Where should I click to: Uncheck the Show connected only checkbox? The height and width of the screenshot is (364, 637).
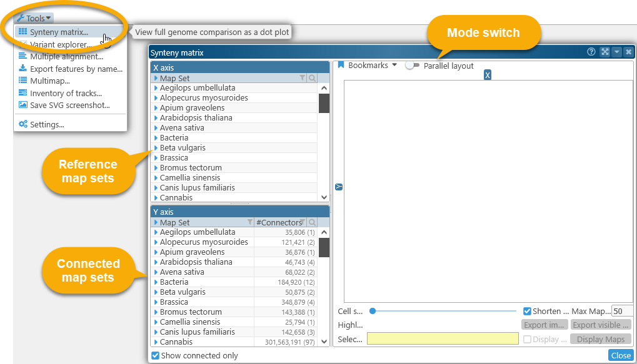156,356
